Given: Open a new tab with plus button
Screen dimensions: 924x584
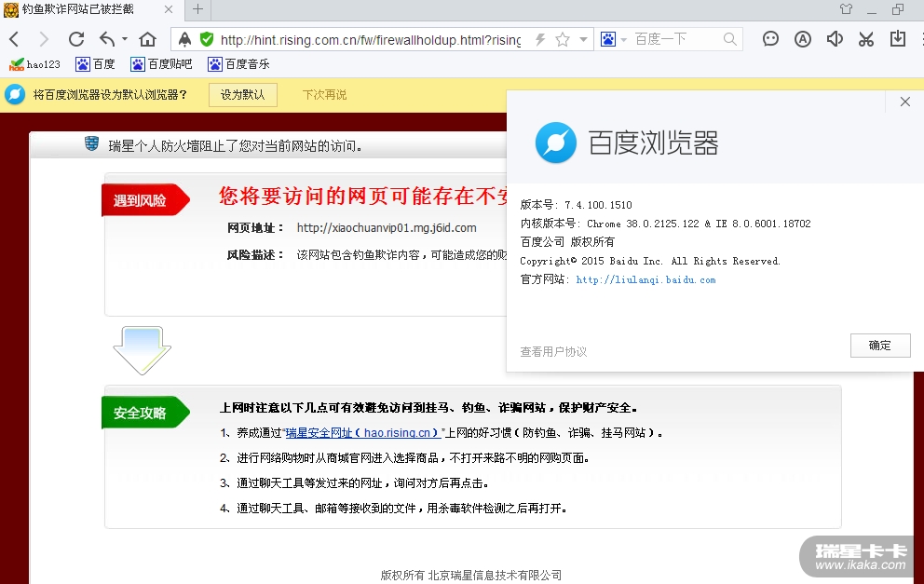Looking at the screenshot, I should pyautogui.click(x=198, y=8).
